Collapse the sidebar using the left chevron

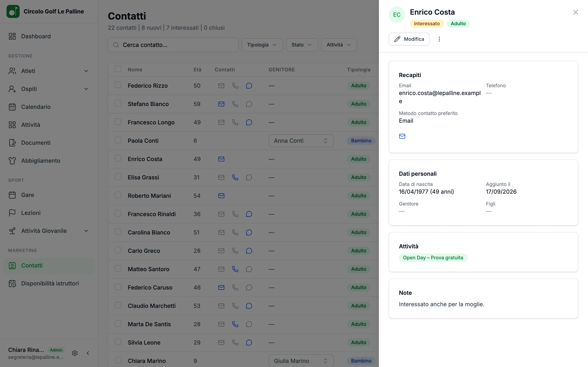point(88,353)
